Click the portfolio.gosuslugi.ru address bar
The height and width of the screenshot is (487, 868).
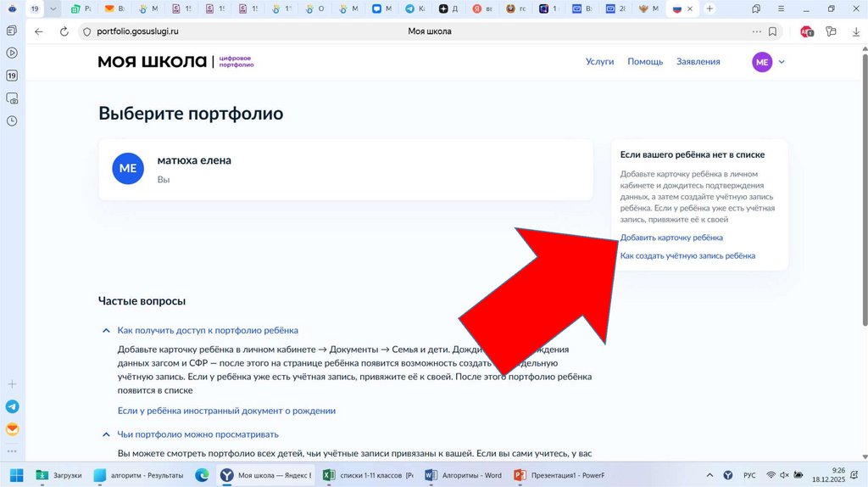tap(137, 31)
